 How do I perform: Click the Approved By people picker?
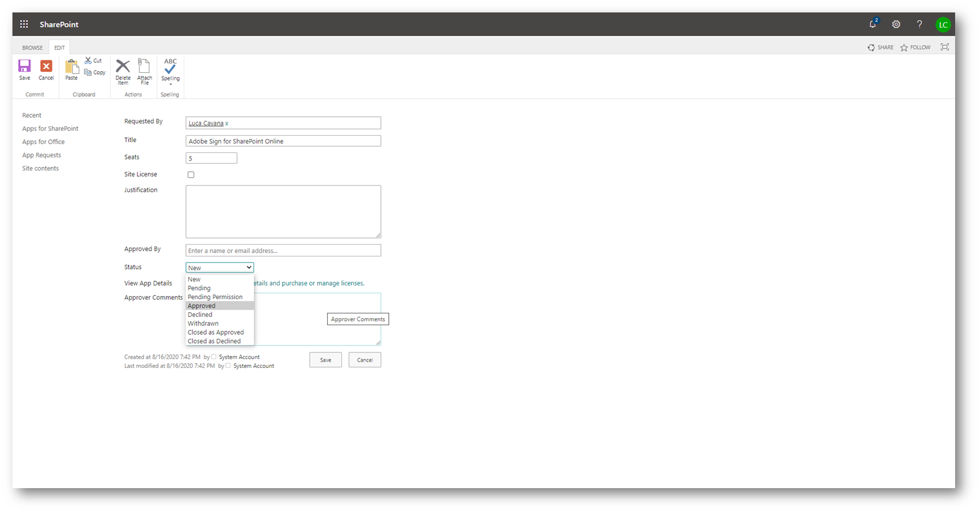(x=283, y=251)
